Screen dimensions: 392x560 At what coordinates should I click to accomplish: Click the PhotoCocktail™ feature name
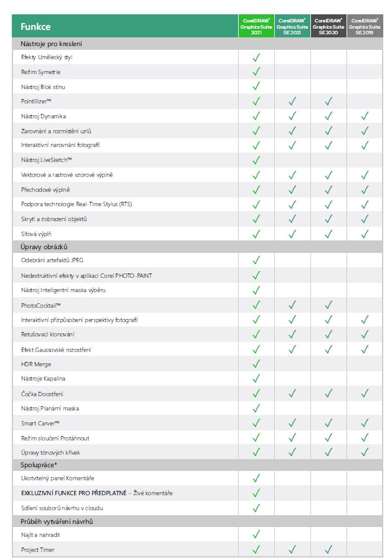(41, 305)
